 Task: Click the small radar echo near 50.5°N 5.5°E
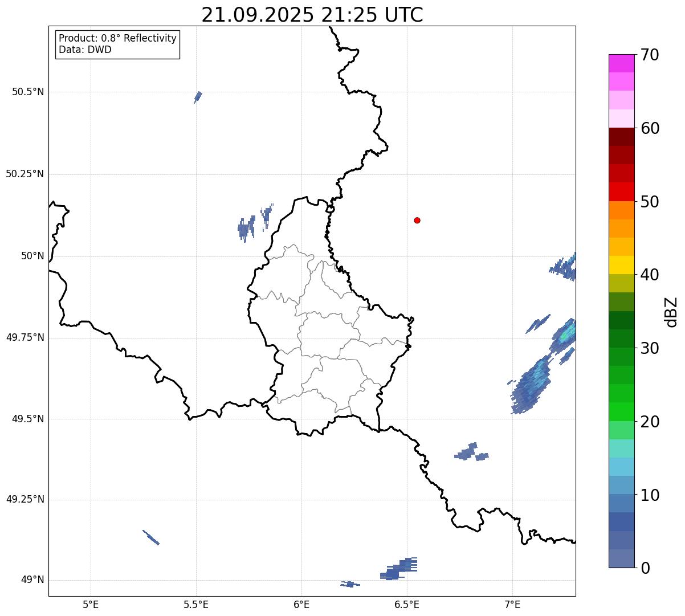coord(198,96)
